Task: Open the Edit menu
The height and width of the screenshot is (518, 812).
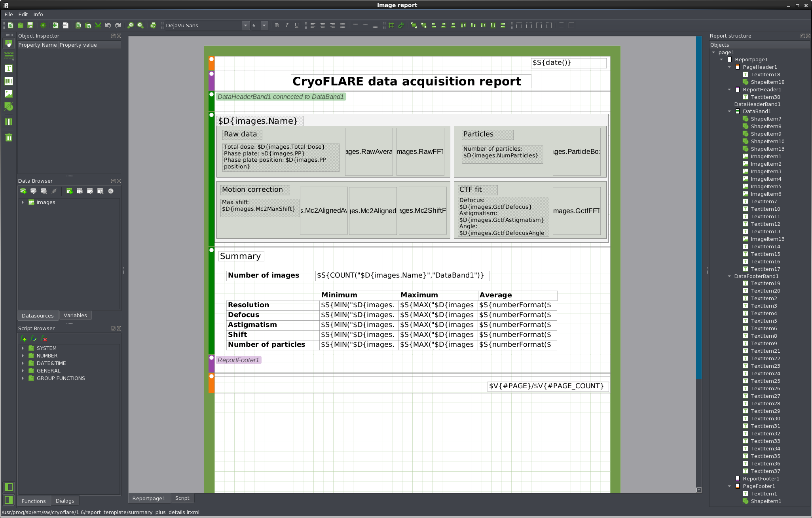Action: point(23,14)
